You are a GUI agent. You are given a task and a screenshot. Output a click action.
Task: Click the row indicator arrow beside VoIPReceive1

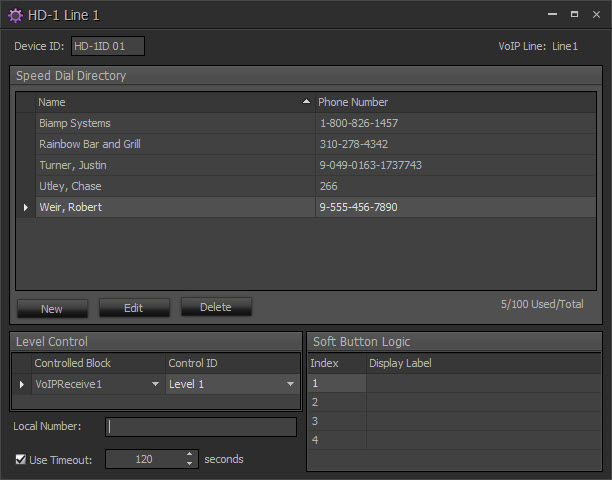coord(22,384)
